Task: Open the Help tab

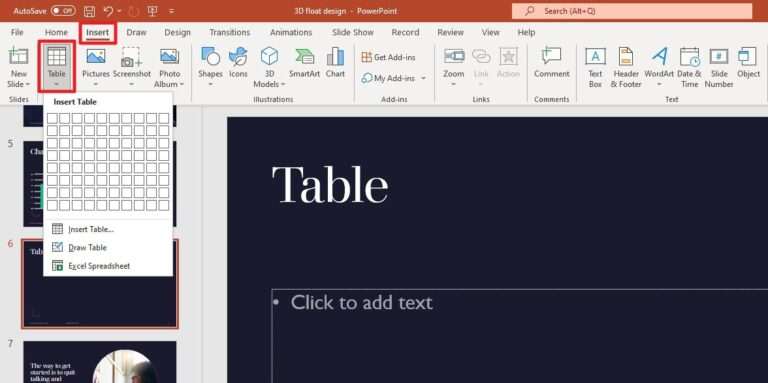Action: coord(527,32)
